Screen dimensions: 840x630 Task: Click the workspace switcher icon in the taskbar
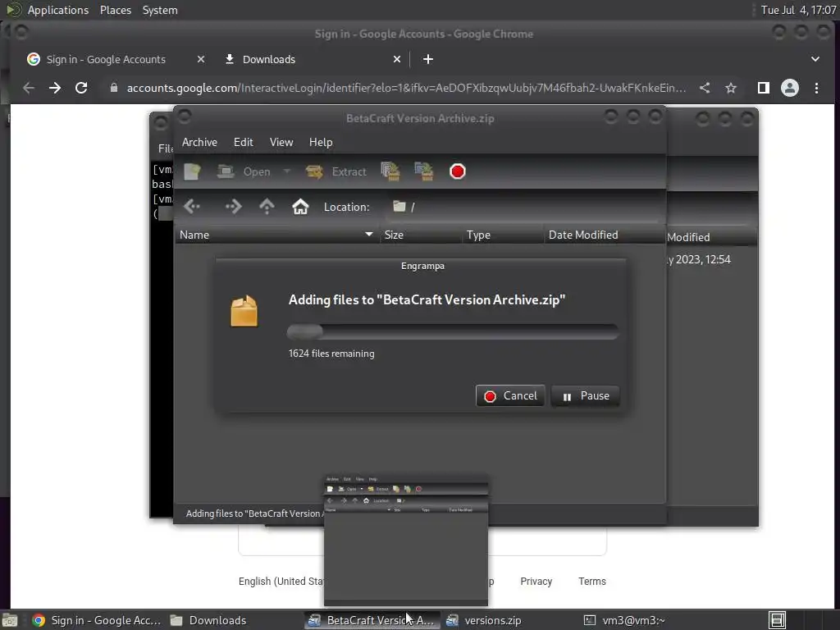click(778, 620)
